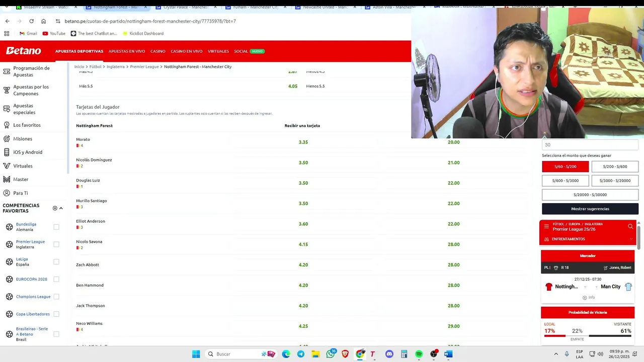Choose the S/200 - S/600 range
Image resolution: width=644 pixels, height=362 pixels.
[x=615, y=166]
